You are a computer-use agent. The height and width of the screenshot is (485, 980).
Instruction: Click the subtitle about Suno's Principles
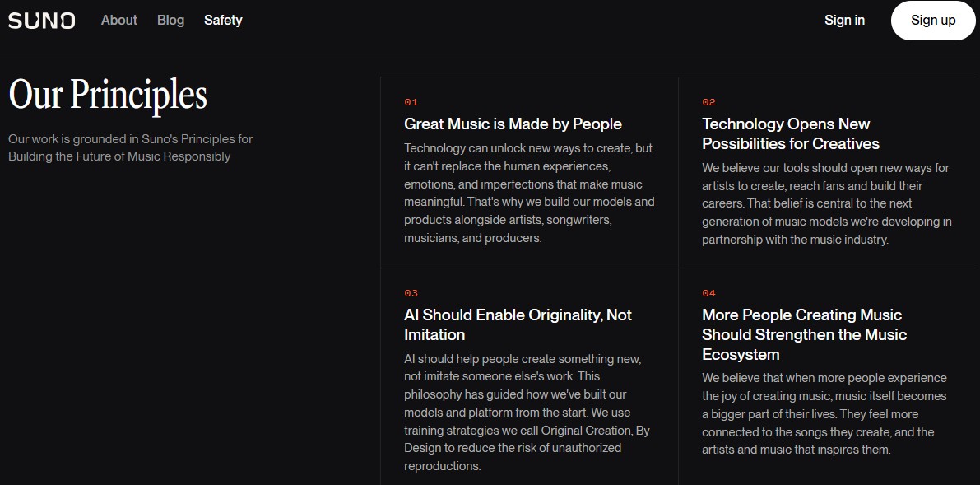coord(131,147)
